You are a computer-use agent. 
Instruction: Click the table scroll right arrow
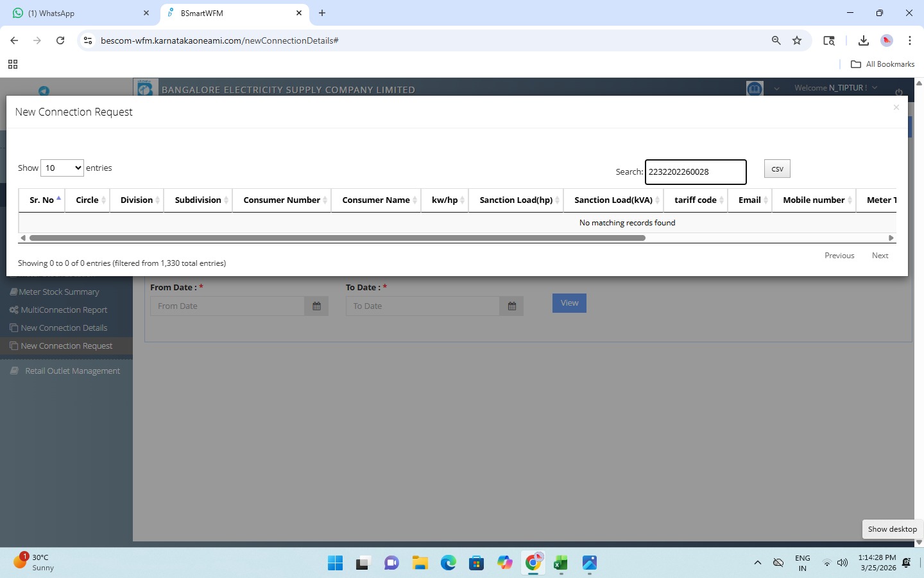[x=891, y=238]
